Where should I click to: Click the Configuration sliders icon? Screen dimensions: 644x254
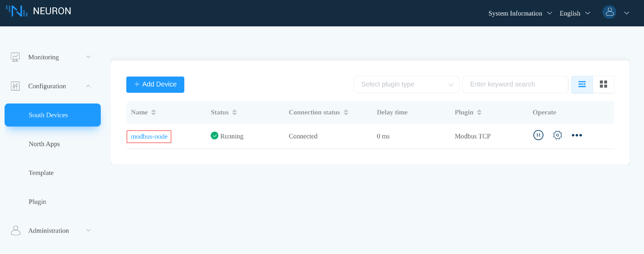[15, 86]
